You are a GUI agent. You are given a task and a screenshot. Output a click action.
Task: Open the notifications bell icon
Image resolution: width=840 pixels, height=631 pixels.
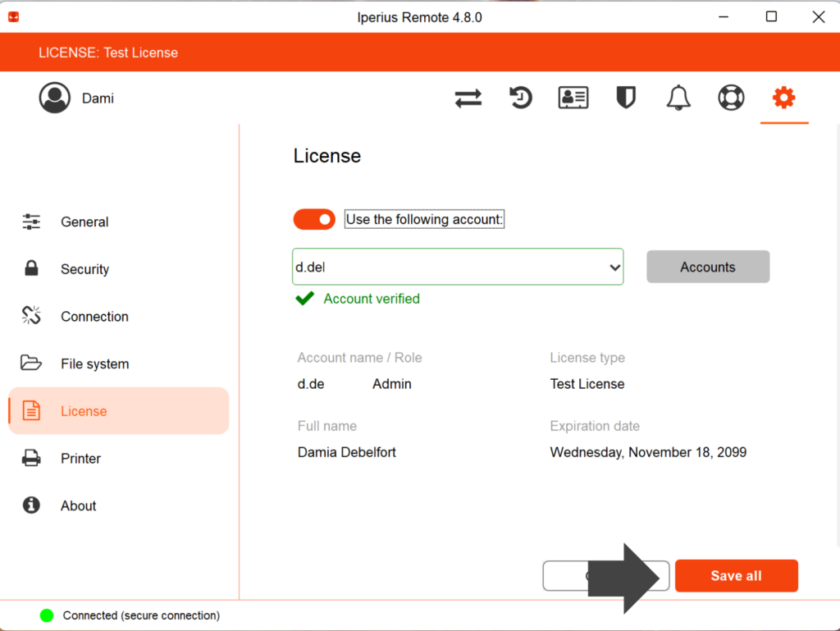[678, 98]
